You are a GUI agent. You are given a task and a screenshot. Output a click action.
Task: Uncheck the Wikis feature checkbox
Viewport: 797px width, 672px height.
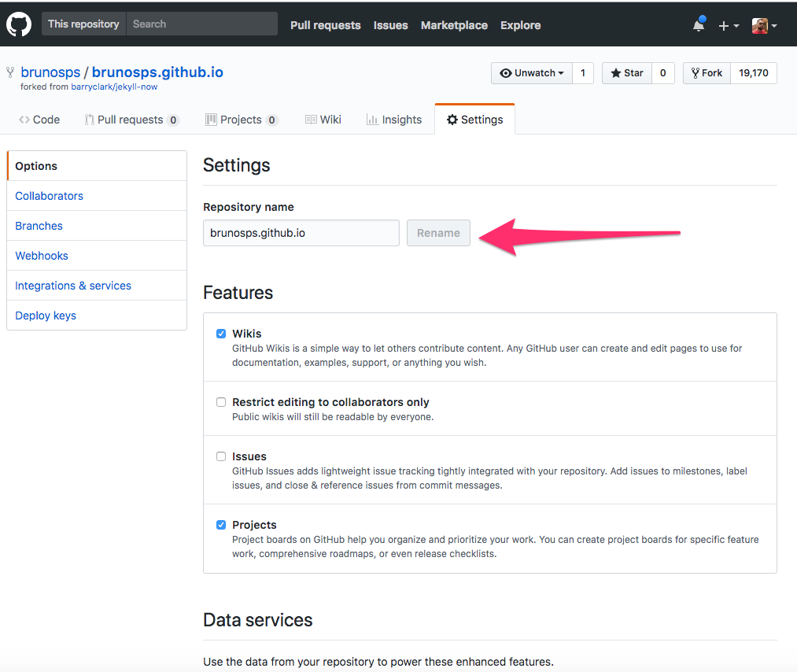click(x=221, y=334)
